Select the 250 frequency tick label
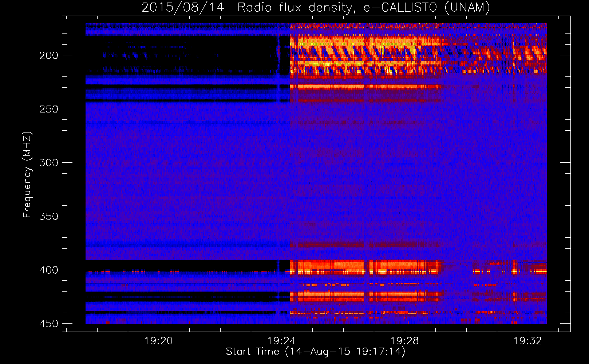The width and height of the screenshot is (589, 364). pos(49,109)
